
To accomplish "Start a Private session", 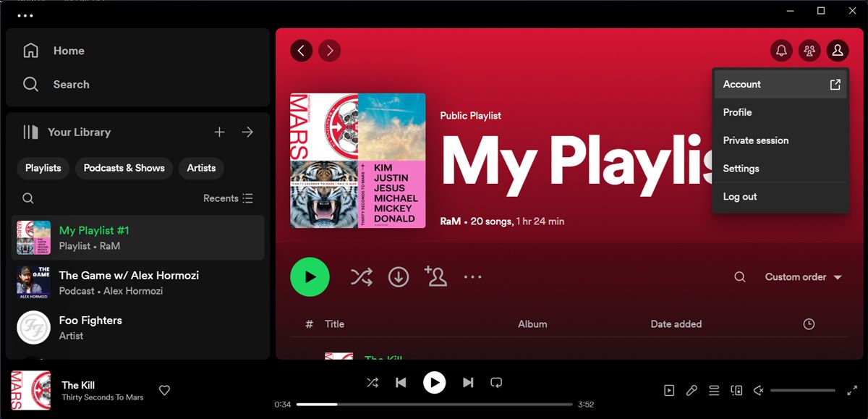I will coord(780,140).
